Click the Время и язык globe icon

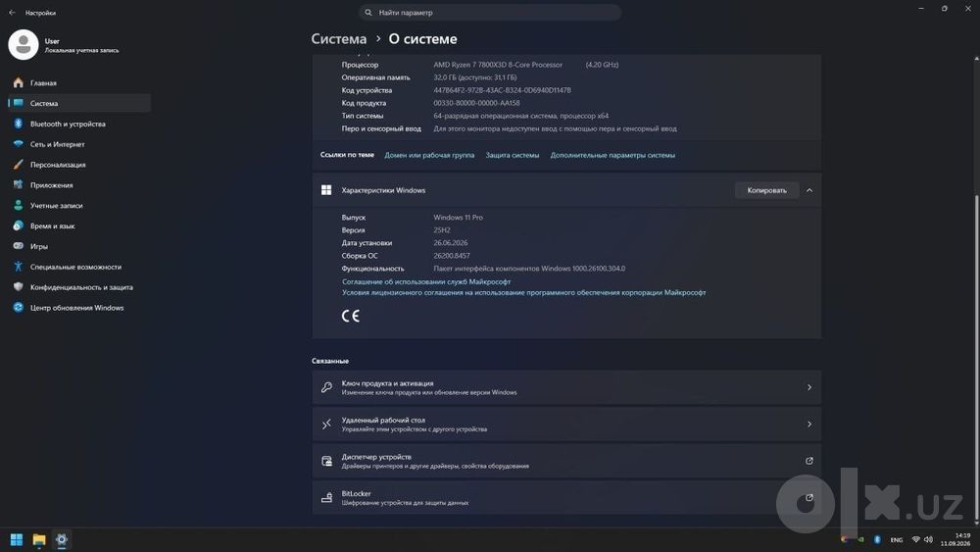point(18,226)
